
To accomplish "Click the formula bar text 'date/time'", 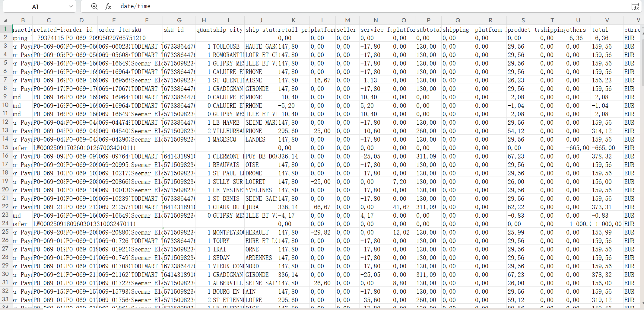I will pos(135,6).
